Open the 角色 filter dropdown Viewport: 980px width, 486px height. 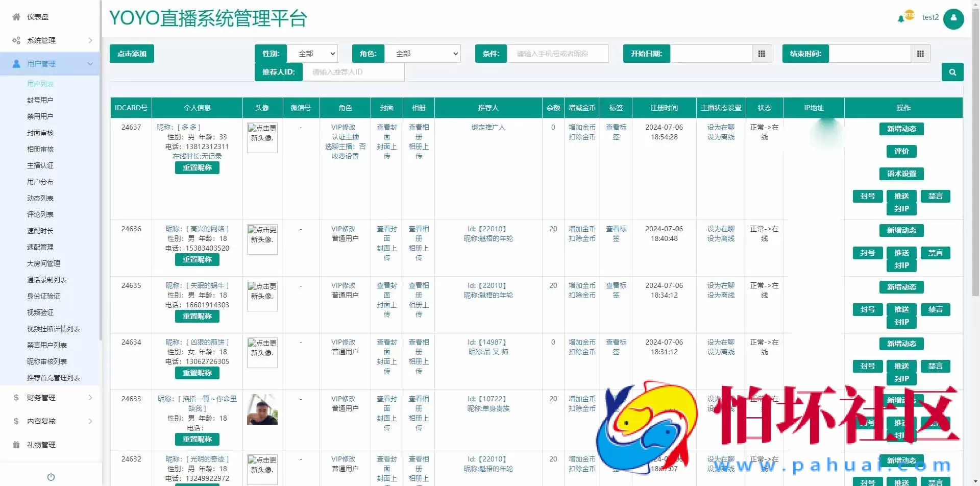coord(423,53)
